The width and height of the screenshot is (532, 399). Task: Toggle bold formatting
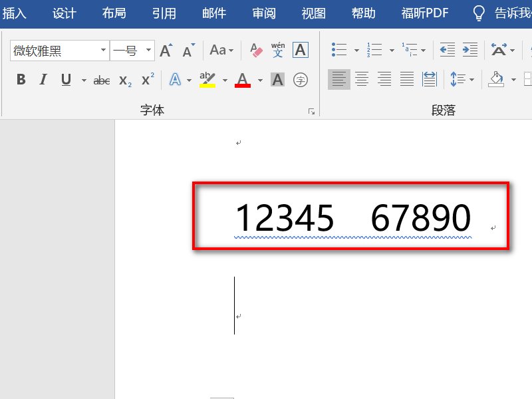(x=20, y=80)
